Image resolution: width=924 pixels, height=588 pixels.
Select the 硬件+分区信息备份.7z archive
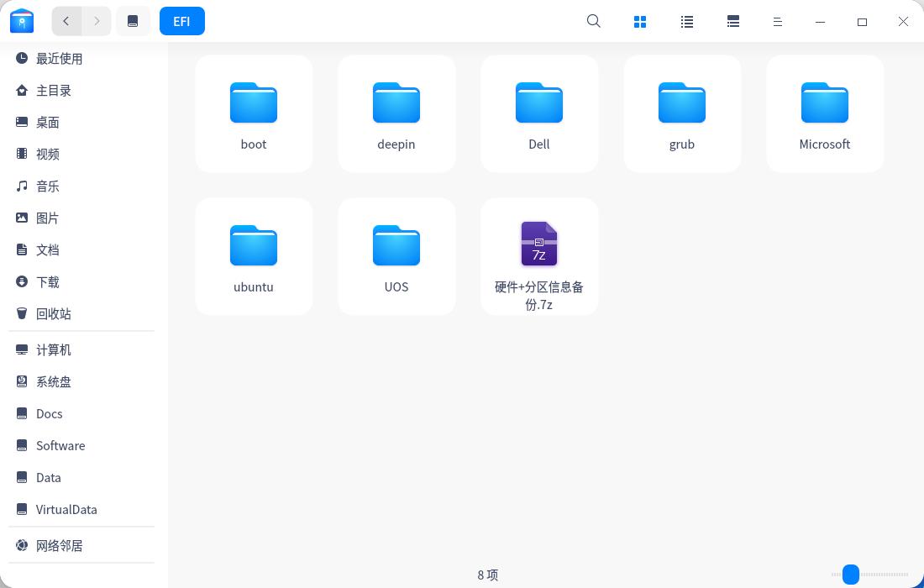(x=539, y=256)
